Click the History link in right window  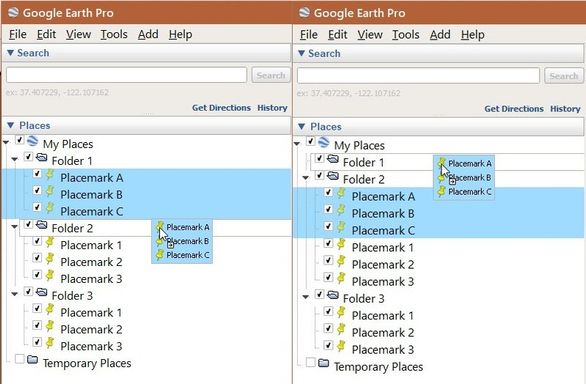pos(565,109)
